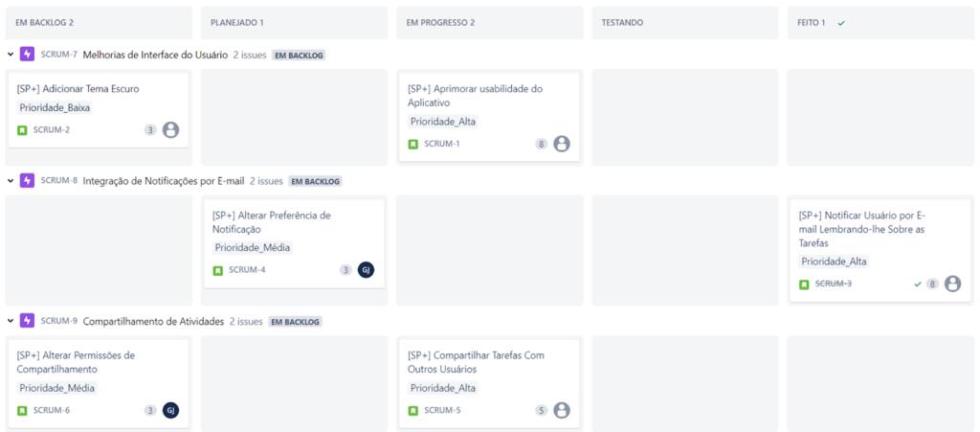The height and width of the screenshot is (432, 980).
Task: Open the Adicionar Tema Escuro card
Action: [78, 89]
